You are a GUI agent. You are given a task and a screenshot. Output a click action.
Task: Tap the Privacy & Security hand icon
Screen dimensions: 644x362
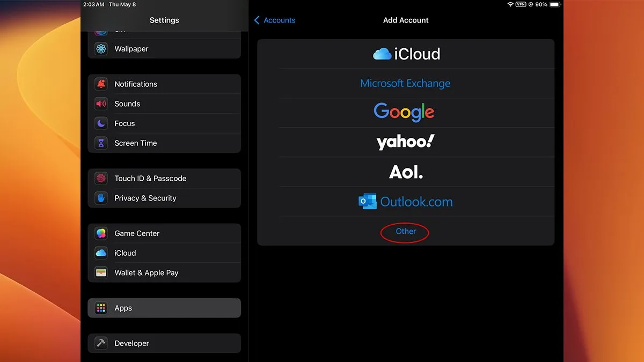(101, 198)
